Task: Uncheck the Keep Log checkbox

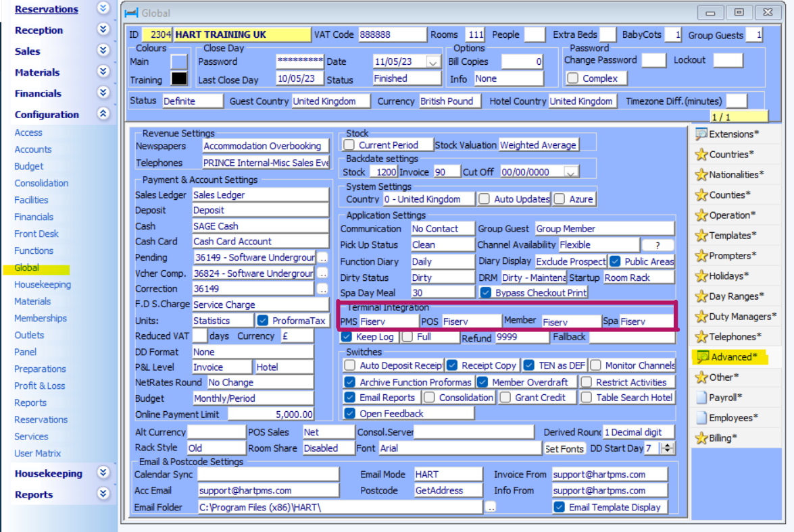Action: (347, 337)
